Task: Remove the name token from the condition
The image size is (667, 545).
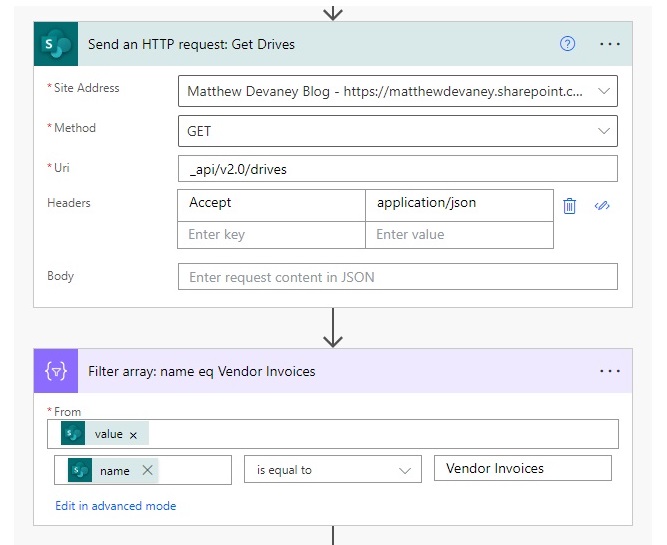Action: (x=146, y=471)
